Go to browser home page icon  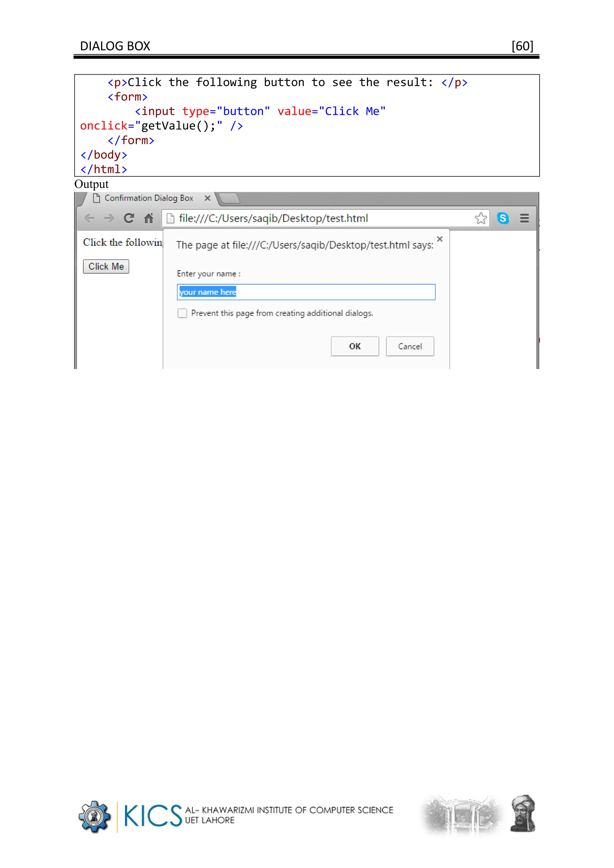tap(149, 218)
